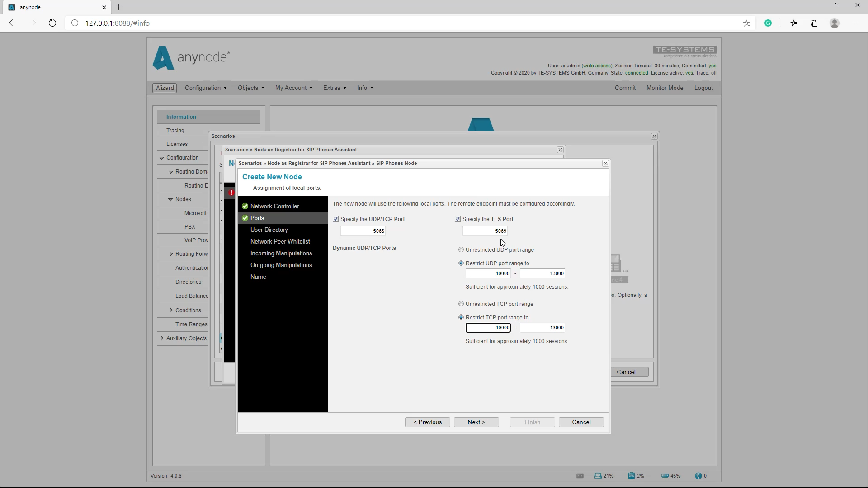Expand the Auxiliary Objects tree node
Screen dimensions: 868x488
click(x=162, y=338)
